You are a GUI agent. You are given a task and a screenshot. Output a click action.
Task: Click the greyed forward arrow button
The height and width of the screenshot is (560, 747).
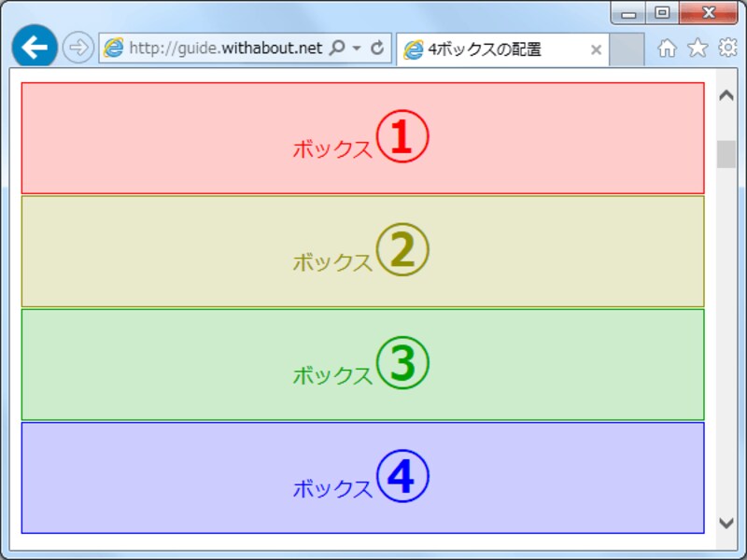(x=78, y=48)
